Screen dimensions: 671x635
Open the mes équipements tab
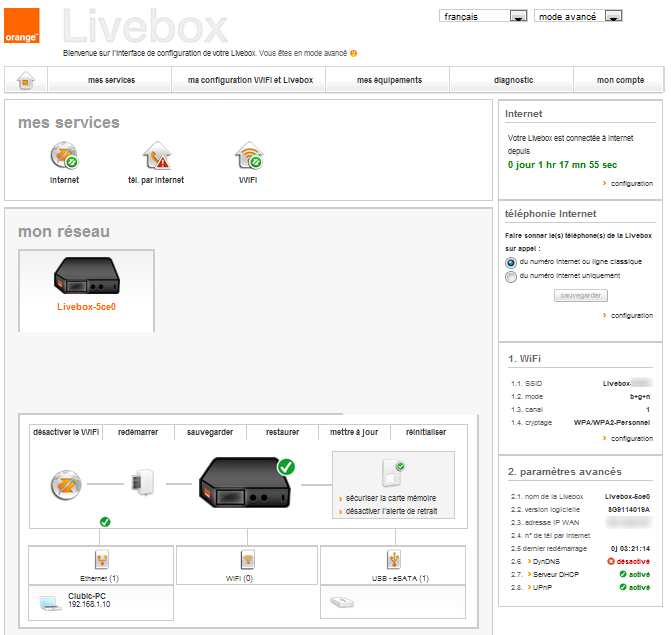389,80
